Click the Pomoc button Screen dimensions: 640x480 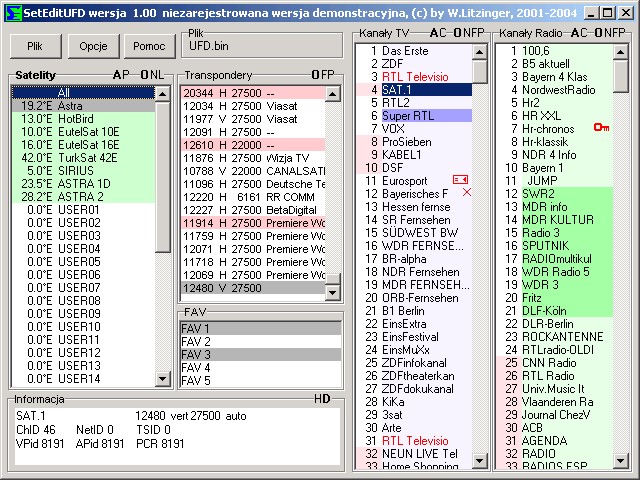[148, 46]
